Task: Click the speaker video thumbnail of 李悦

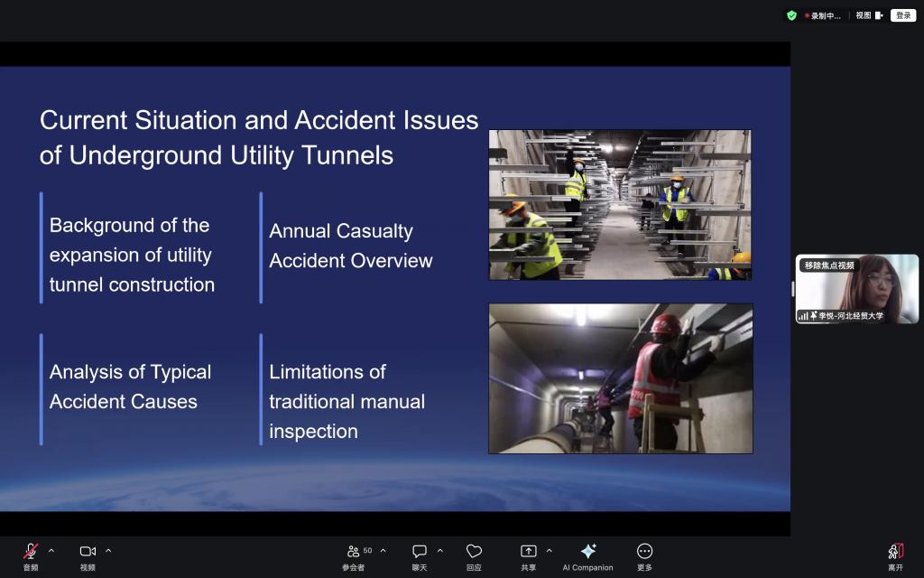Action: 857,289
